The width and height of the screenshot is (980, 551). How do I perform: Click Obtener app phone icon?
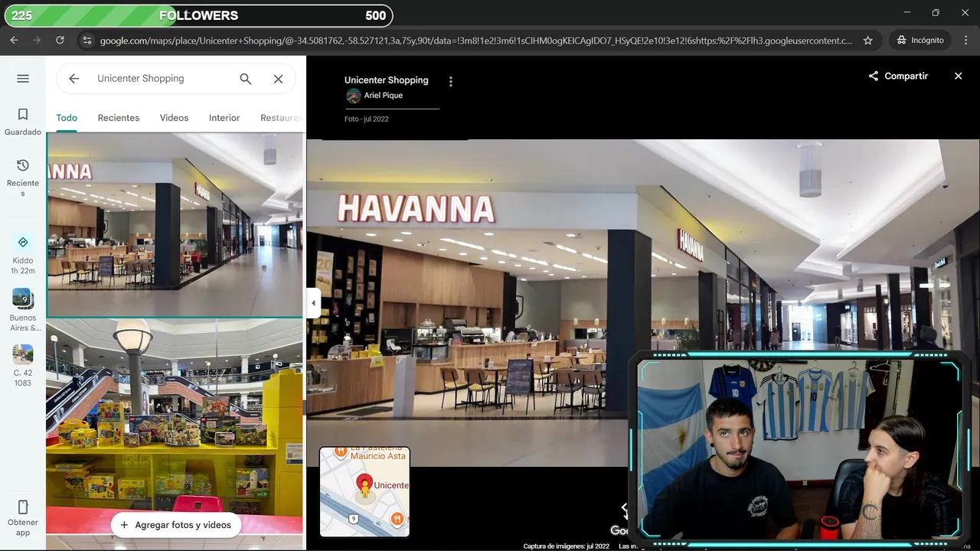pos(23,507)
